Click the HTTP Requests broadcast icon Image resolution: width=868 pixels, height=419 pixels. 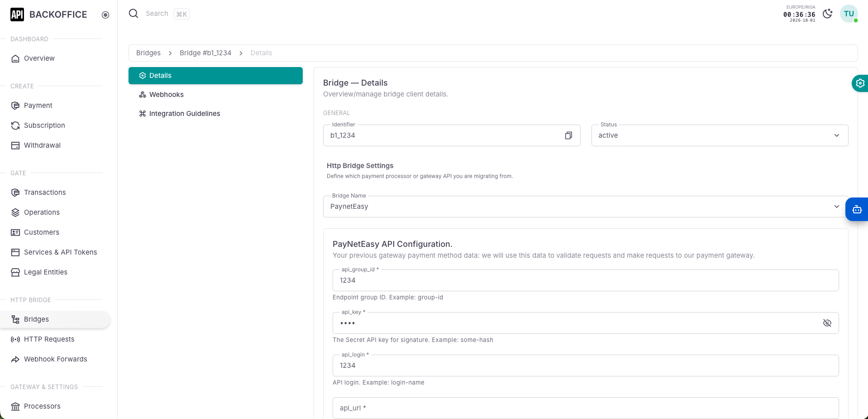pos(15,339)
